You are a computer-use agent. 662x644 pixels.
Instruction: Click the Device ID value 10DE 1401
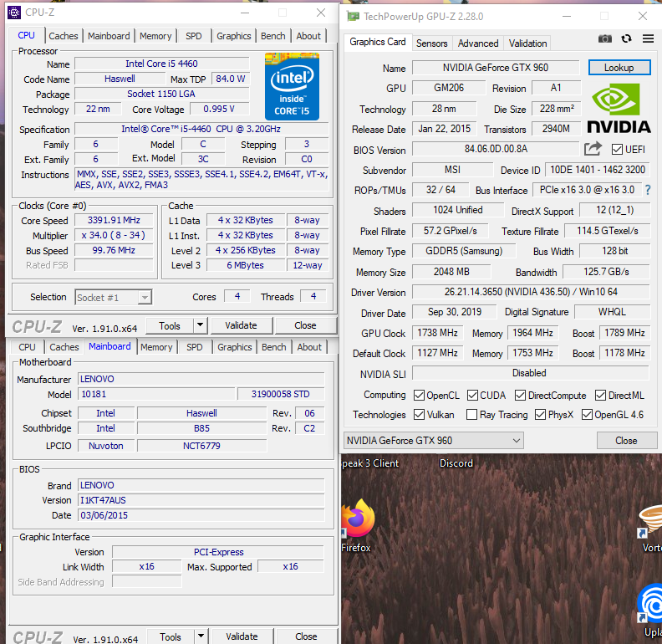(598, 170)
